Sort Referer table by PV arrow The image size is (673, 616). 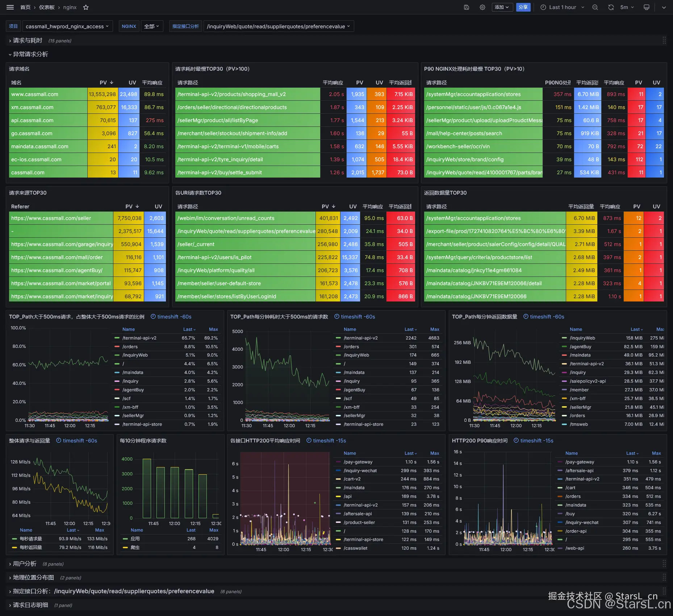click(x=137, y=207)
